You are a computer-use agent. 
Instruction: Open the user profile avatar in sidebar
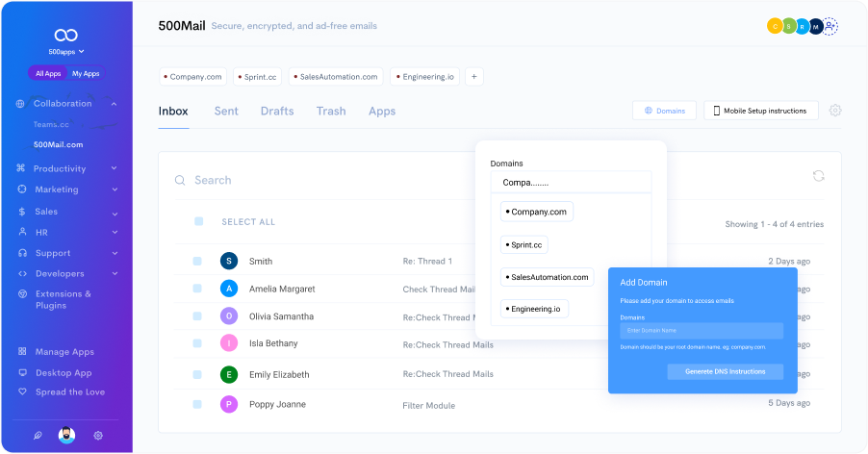pyautogui.click(x=67, y=435)
